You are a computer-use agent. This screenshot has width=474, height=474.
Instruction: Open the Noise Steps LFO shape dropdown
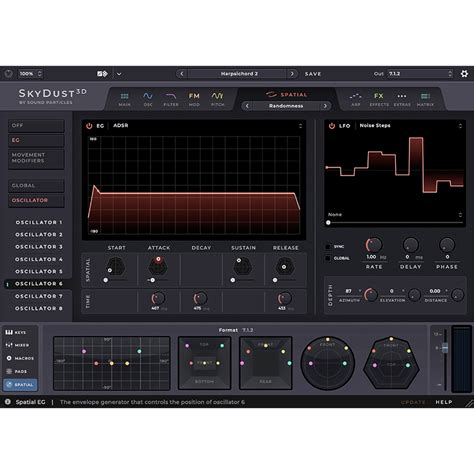(411, 126)
